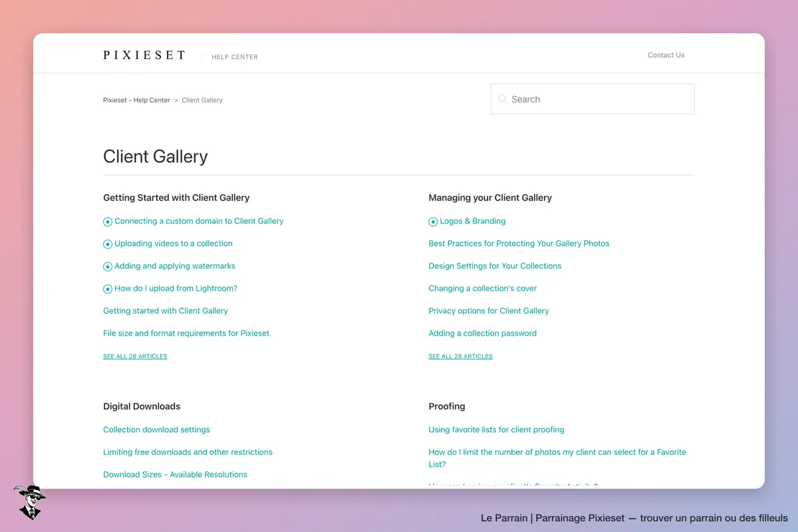
Task: Click star icon beside Adding and applying watermarks
Action: tap(108, 267)
